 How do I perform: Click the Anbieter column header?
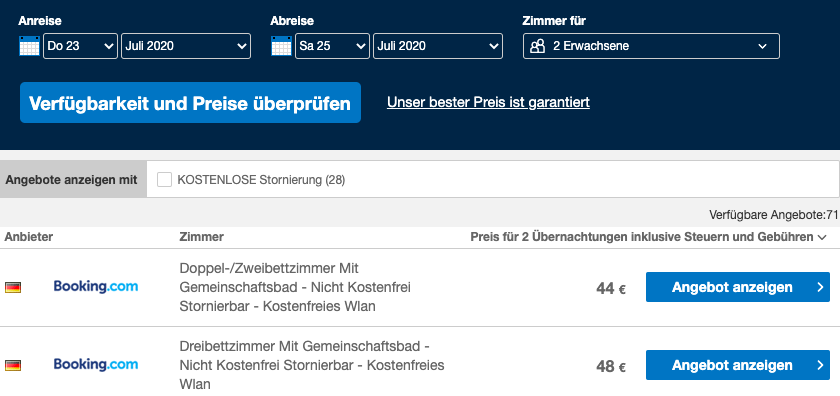(x=29, y=237)
